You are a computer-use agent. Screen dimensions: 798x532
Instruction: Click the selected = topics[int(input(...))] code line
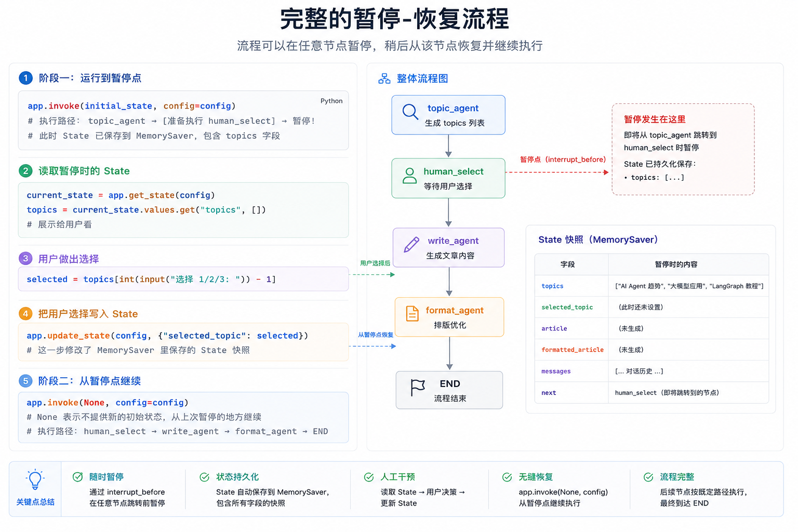click(151, 280)
